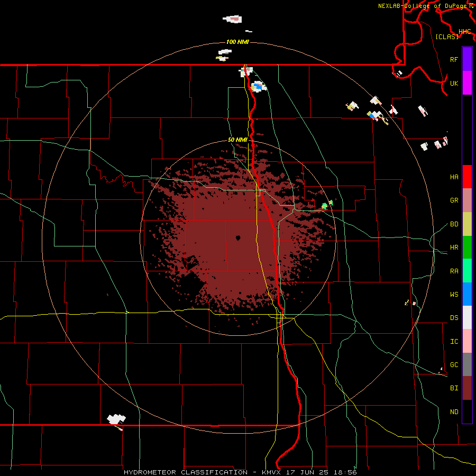Click the 100 NMI range ring label

click(237, 42)
